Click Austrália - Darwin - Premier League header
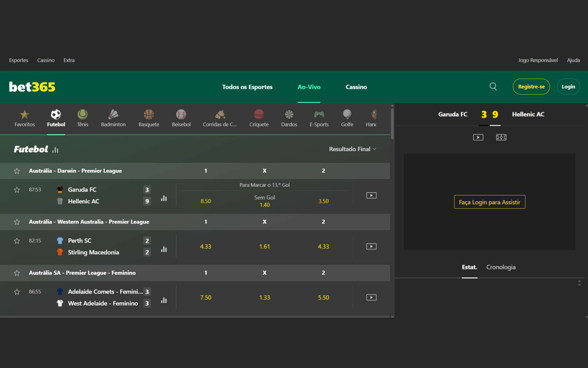This screenshot has width=588, height=368. (x=75, y=171)
